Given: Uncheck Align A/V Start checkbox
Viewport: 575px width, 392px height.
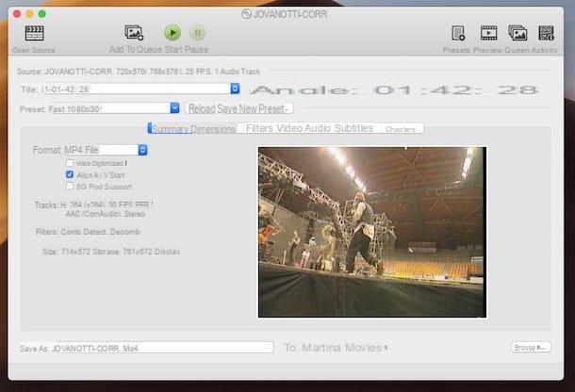Looking at the screenshot, I should pyautogui.click(x=70, y=174).
